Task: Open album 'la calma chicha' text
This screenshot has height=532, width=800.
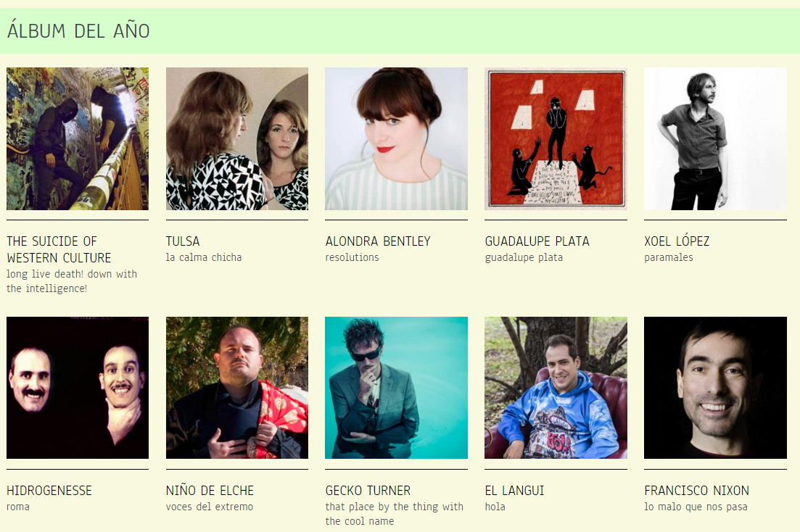Action: click(204, 257)
